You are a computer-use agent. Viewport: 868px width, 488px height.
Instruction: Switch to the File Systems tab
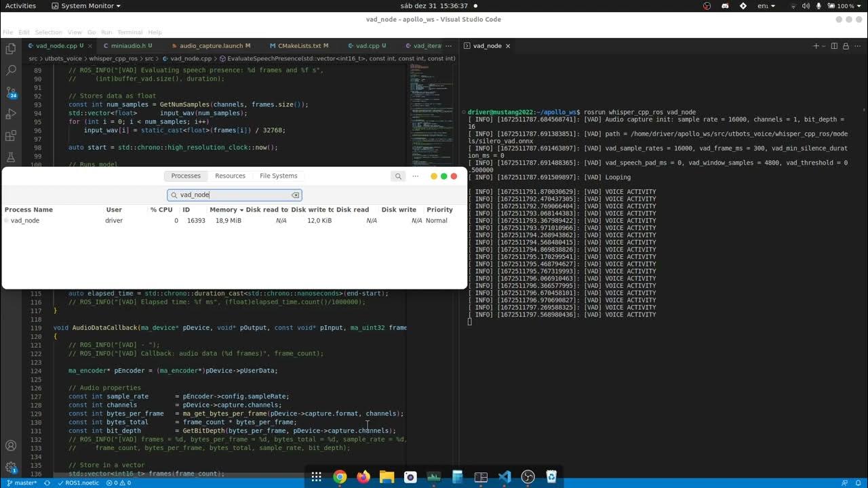279,176
